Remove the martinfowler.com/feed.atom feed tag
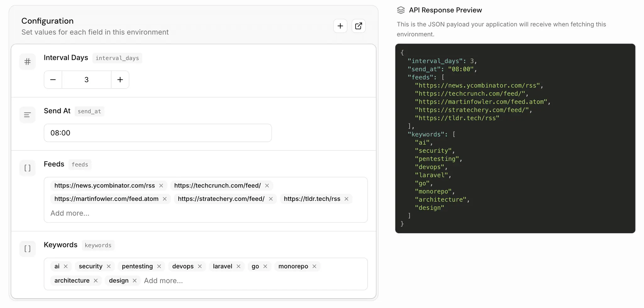This screenshot has width=644, height=308. [164, 199]
